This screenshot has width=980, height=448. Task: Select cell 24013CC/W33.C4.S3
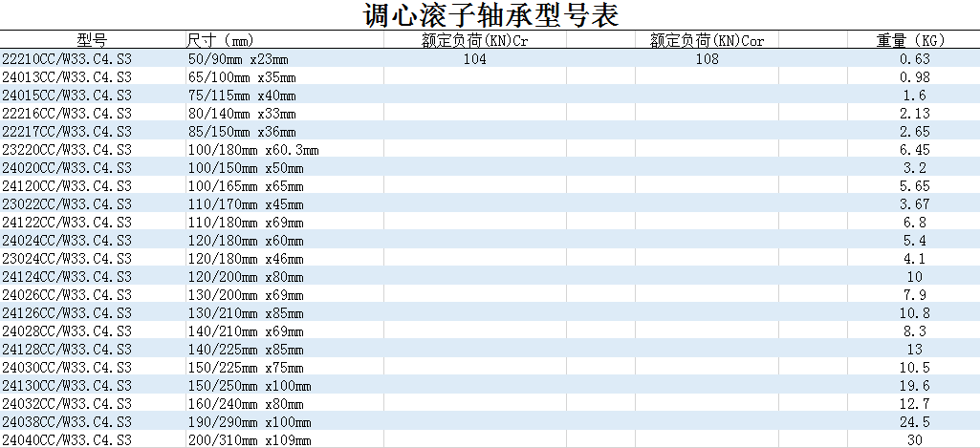67,77
